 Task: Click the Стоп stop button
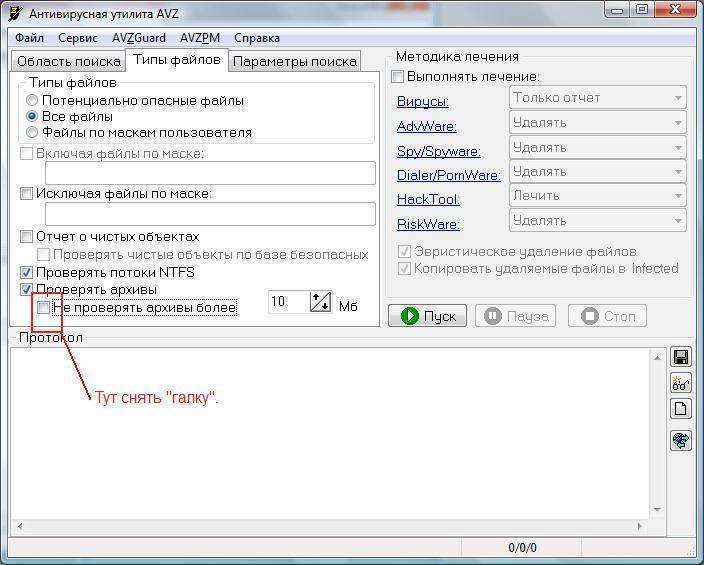607,316
